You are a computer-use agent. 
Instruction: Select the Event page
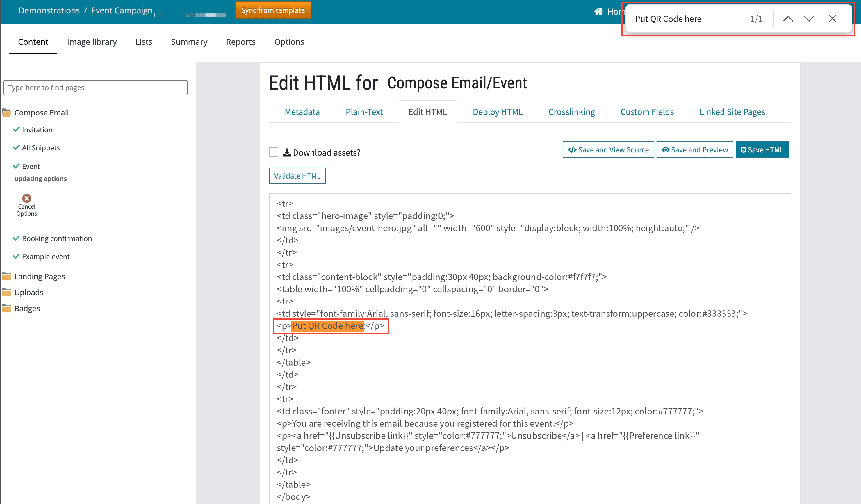coord(31,166)
